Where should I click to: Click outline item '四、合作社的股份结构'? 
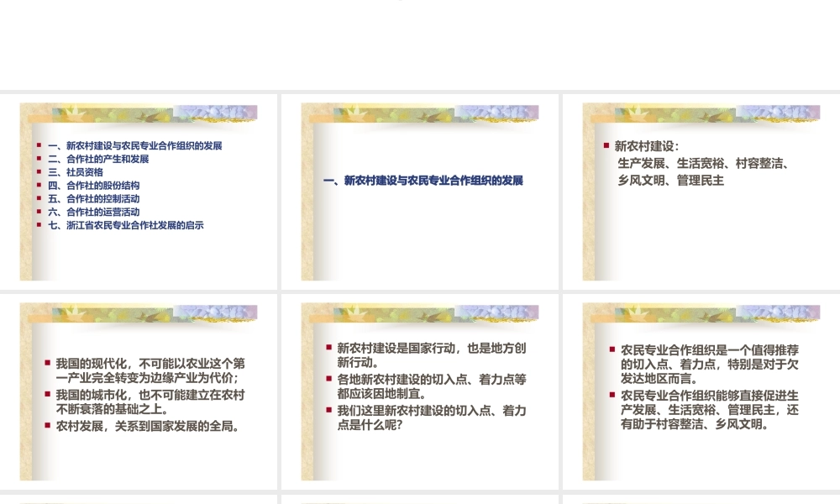click(94, 186)
